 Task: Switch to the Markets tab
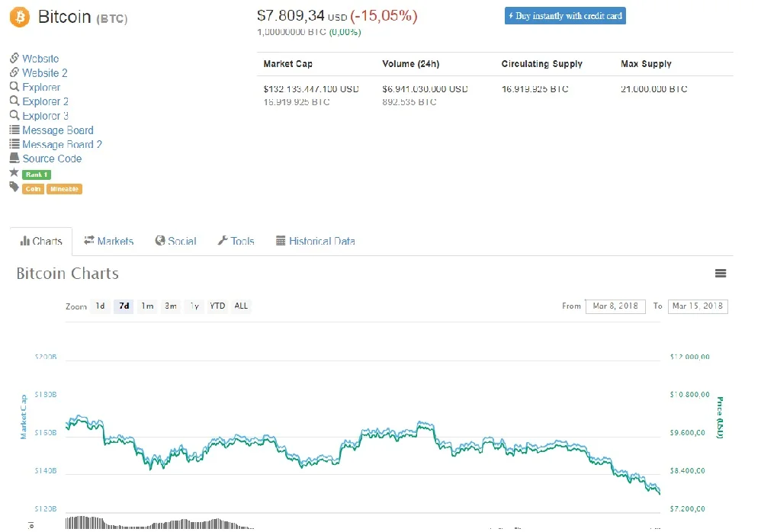109,241
